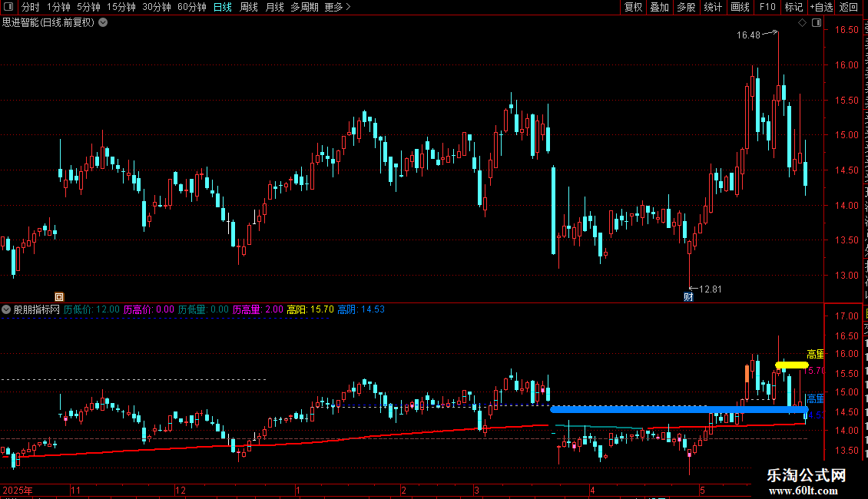Open the 画线 drawing tools
868x499 pixels.
pyautogui.click(x=740, y=7)
